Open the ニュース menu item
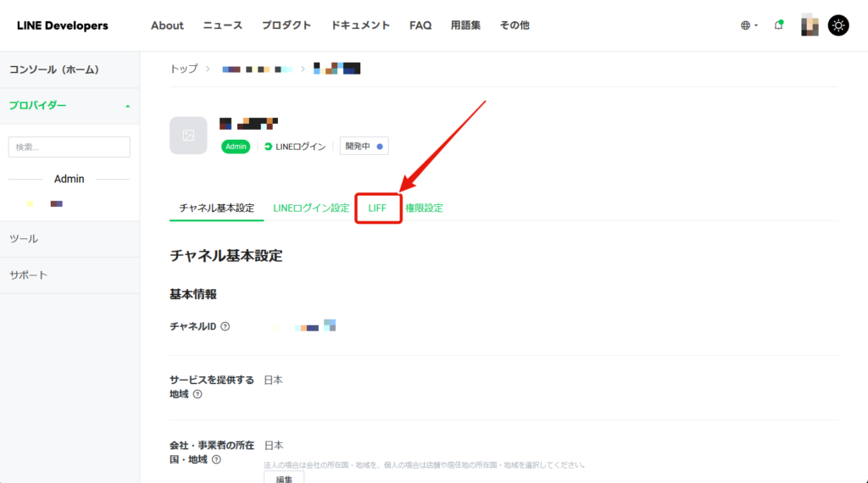The image size is (868, 483). 223,25
